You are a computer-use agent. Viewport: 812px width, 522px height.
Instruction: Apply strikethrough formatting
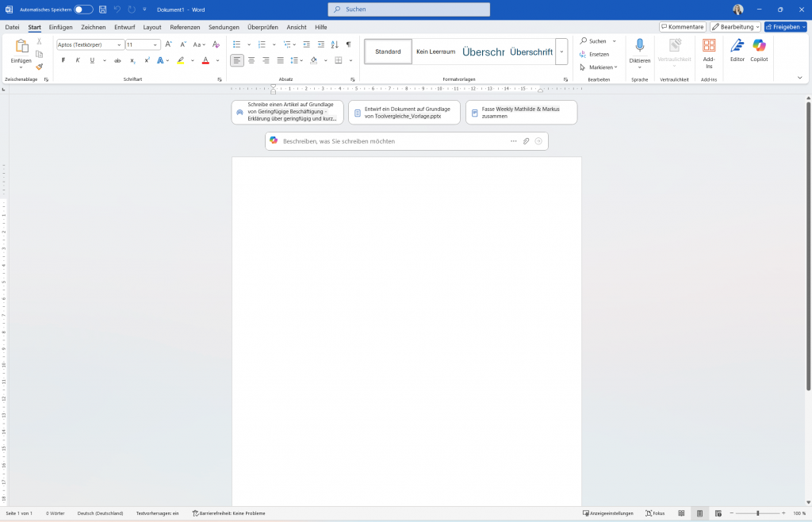117,60
